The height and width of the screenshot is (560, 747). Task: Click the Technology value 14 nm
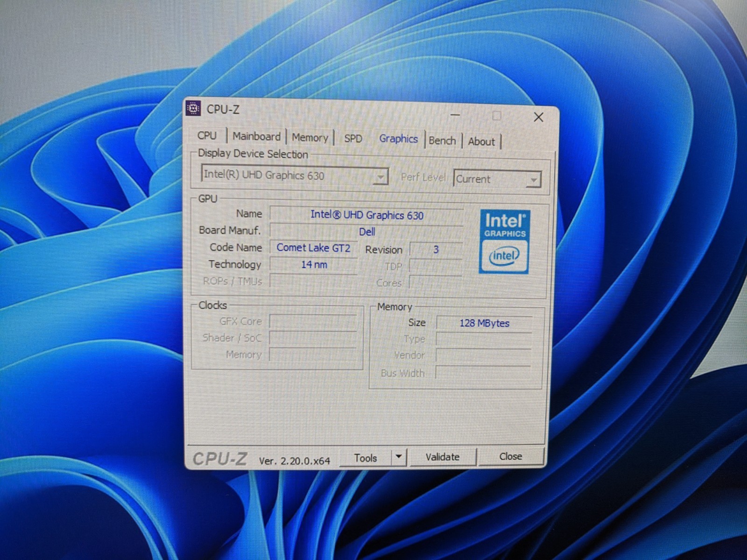click(x=314, y=265)
